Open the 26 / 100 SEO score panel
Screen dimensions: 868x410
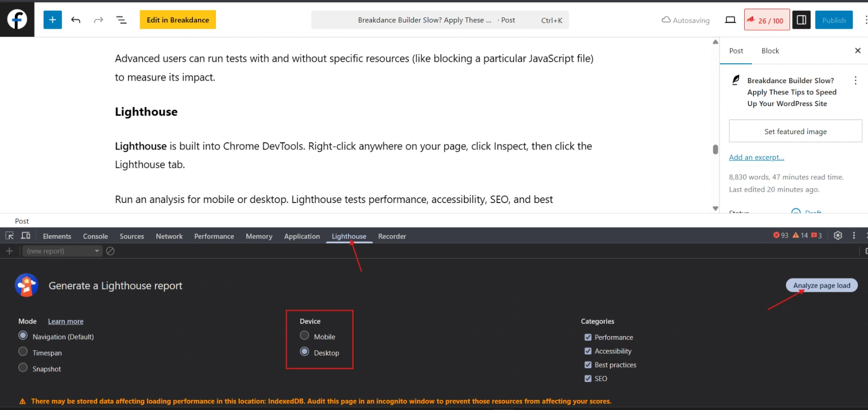click(x=767, y=20)
